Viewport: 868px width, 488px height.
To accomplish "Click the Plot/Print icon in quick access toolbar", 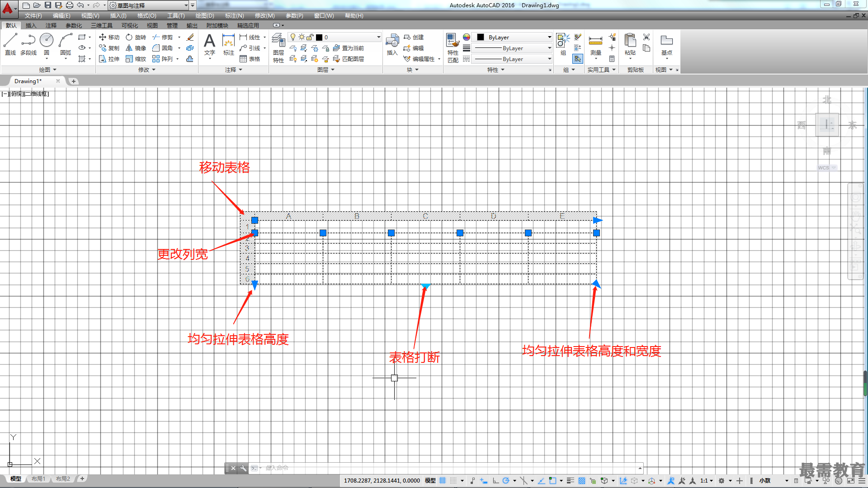I will click(x=70, y=5).
